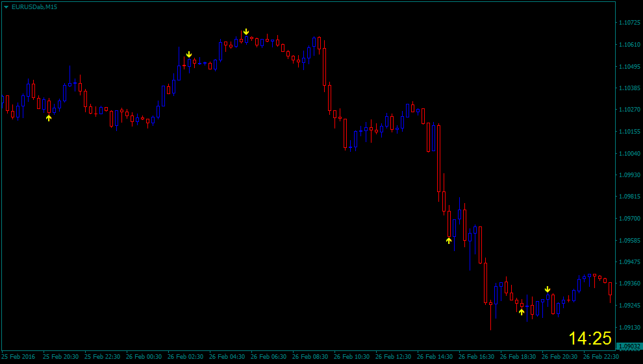Click the 26 Feb 10:30 time label
Screen dimensions: 643x364
(351, 357)
